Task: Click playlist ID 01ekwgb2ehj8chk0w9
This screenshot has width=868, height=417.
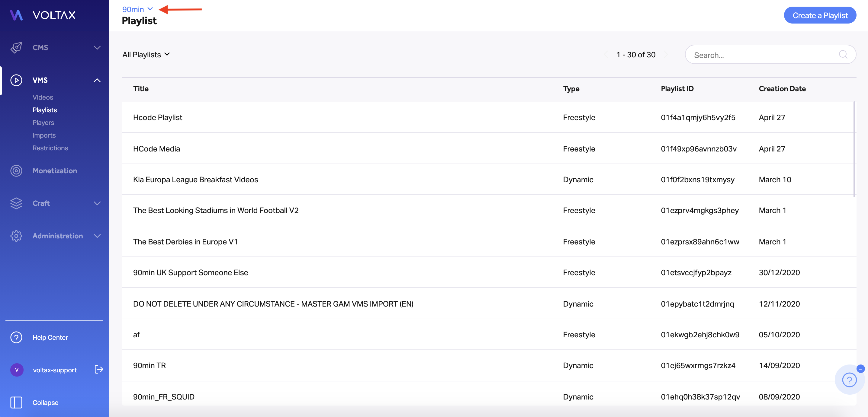Action: click(700, 335)
